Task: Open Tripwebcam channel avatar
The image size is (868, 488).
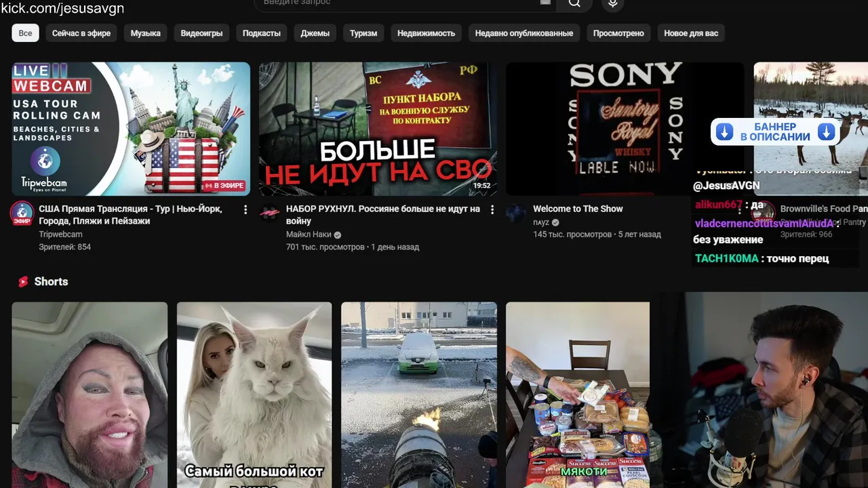Action: (22, 213)
